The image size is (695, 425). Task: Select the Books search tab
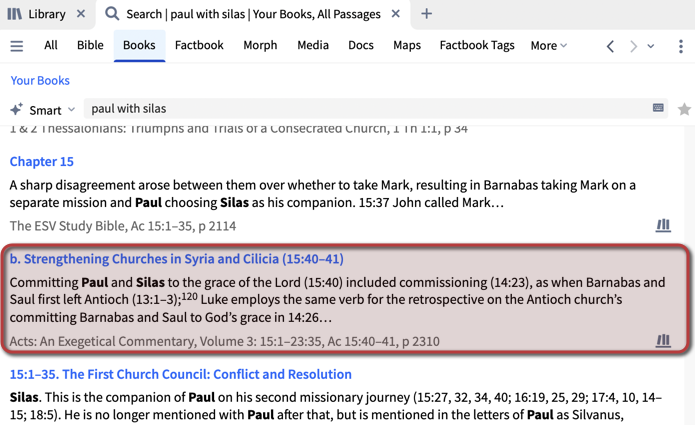point(139,45)
